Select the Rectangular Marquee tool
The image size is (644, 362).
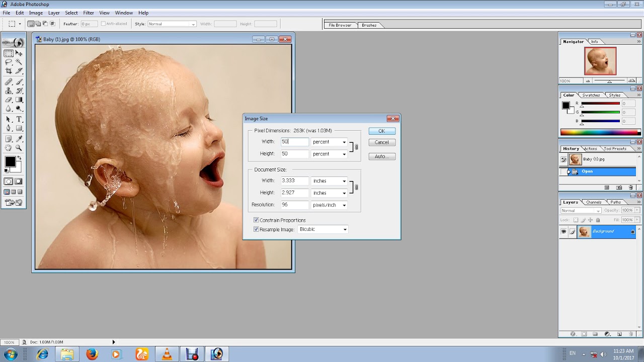click(9, 53)
